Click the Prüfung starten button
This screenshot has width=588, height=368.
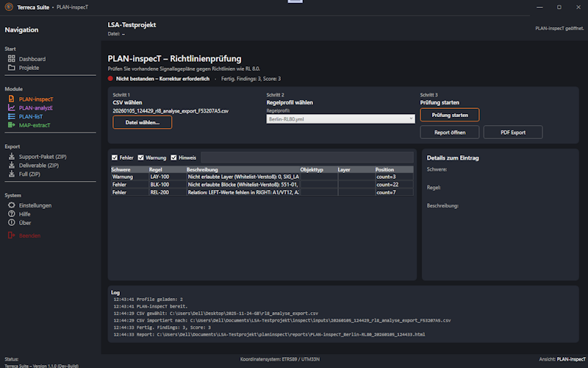[x=449, y=115]
